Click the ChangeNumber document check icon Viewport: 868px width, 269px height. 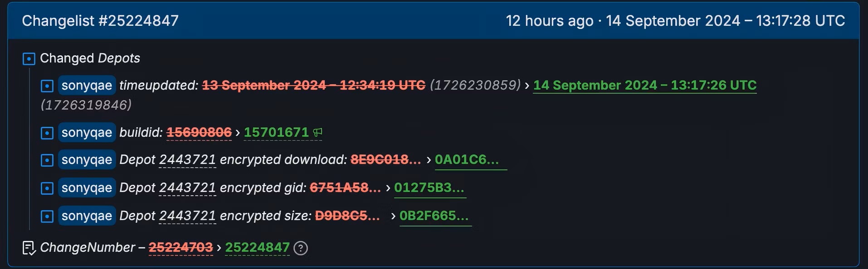coord(29,248)
